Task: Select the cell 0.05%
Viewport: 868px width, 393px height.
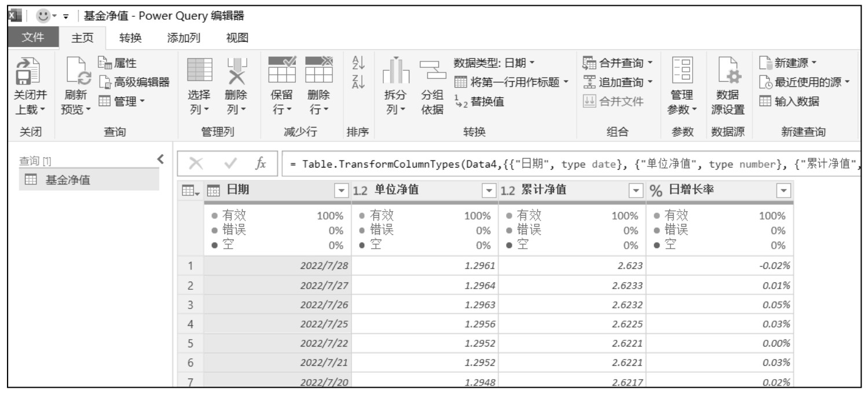Action: [719, 305]
